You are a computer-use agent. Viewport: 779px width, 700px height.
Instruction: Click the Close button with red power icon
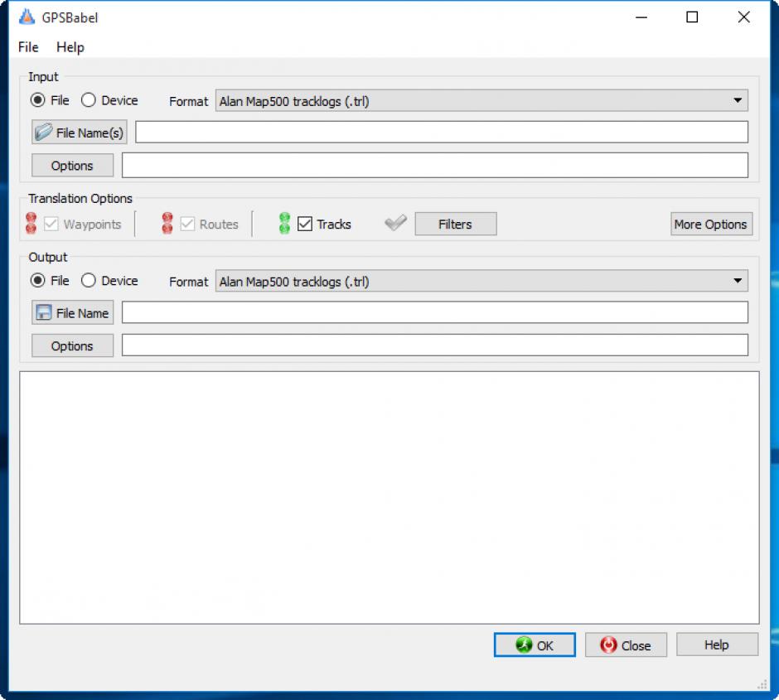point(626,644)
